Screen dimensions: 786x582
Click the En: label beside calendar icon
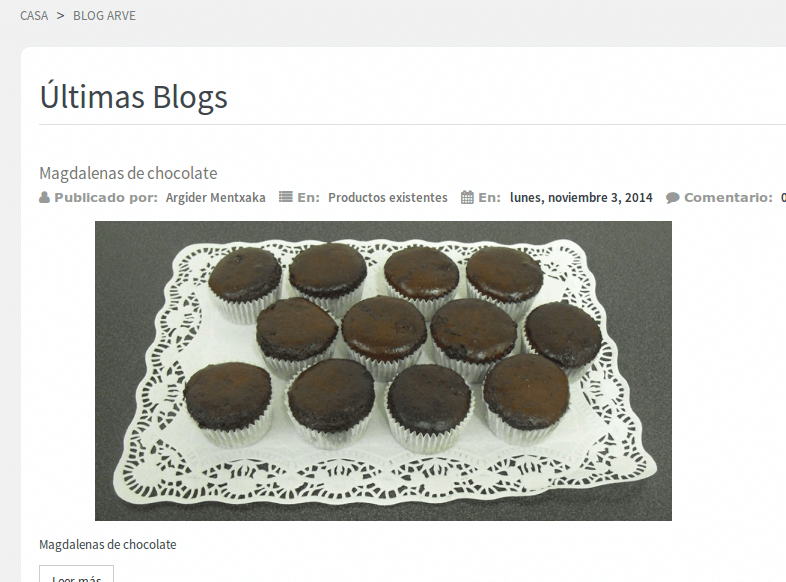(489, 198)
